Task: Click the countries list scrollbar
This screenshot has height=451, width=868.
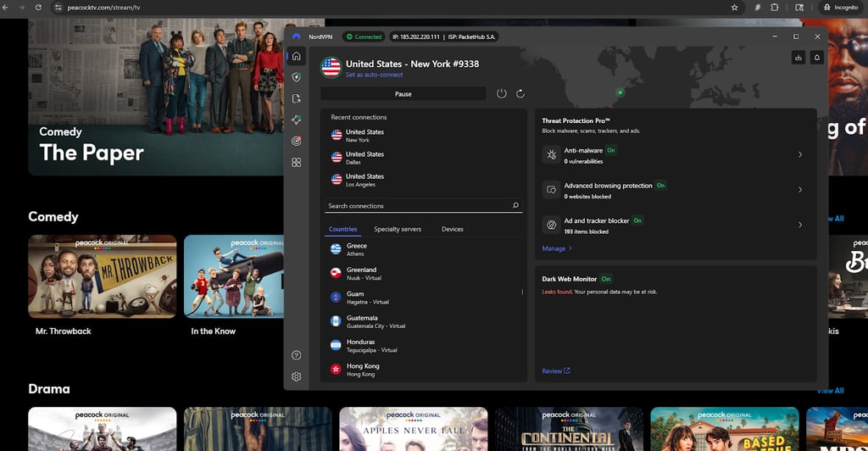Action: pyautogui.click(x=522, y=292)
